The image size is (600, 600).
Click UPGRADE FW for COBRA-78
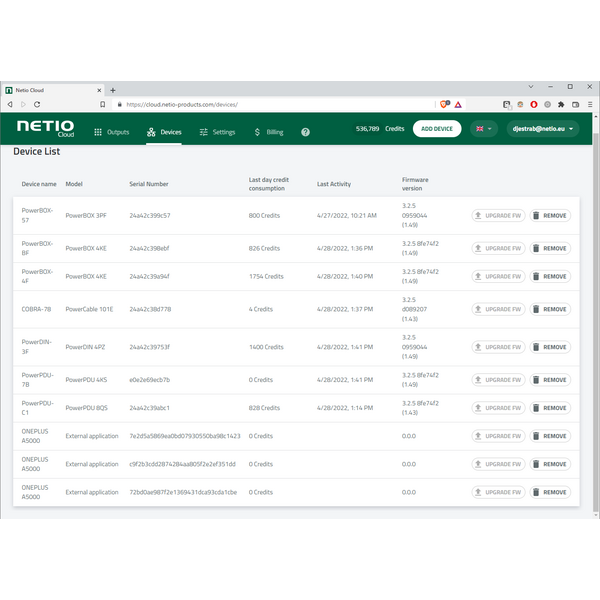point(497,310)
